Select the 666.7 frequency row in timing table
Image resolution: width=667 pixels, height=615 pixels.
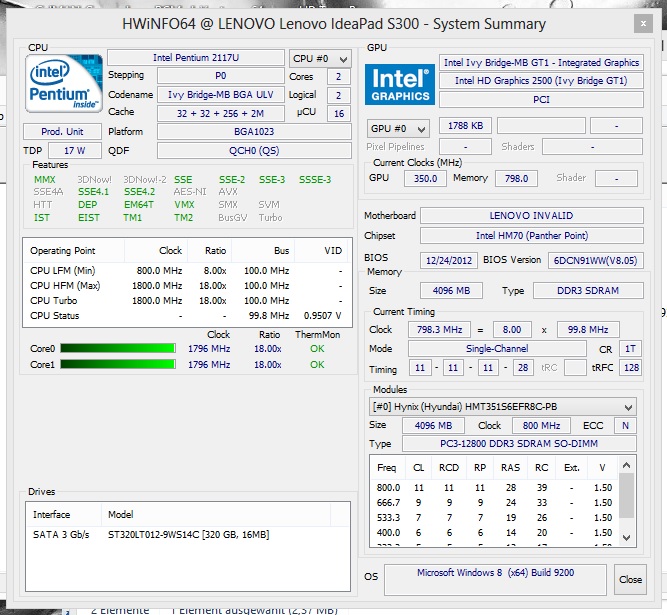coord(494,503)
